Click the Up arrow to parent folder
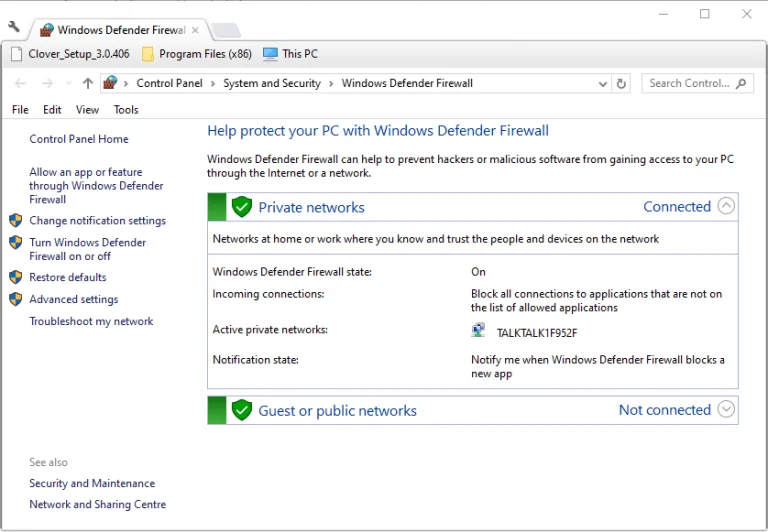Screen dimensions: 768x532 click(x=88, y=84)
